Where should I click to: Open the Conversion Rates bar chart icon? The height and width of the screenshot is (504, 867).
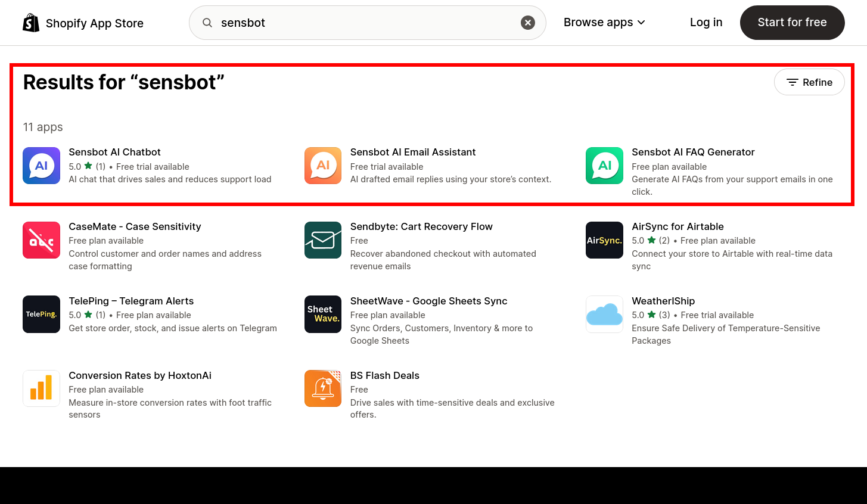coord(41,388)
